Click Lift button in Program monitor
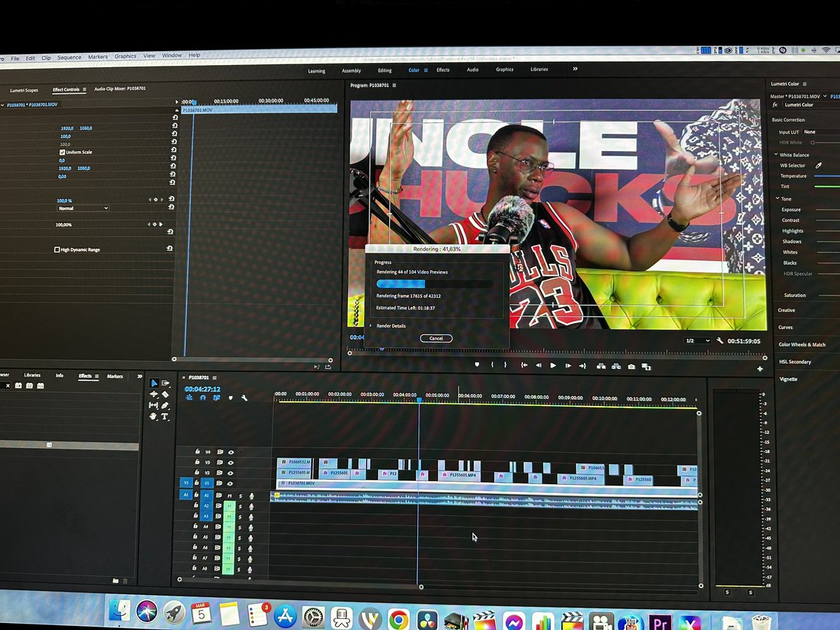 [601, 366]
